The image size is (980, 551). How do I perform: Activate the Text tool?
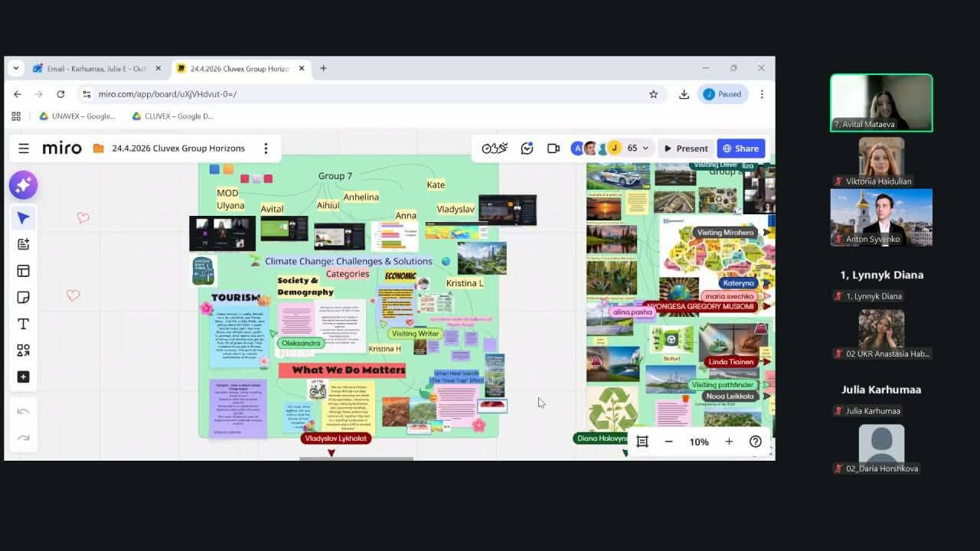click(23, 324)
